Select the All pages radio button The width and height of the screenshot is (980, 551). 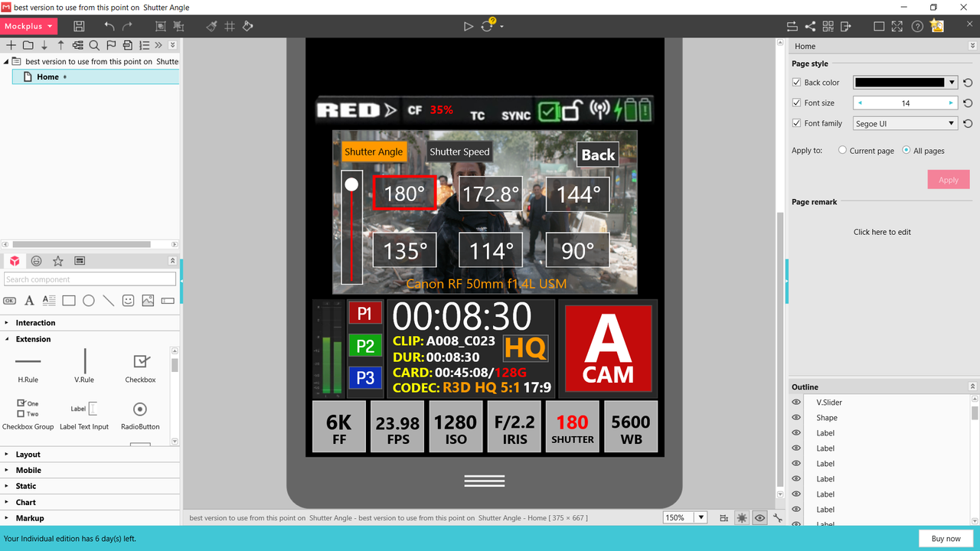pyautogui.click(x=906, y=151)
